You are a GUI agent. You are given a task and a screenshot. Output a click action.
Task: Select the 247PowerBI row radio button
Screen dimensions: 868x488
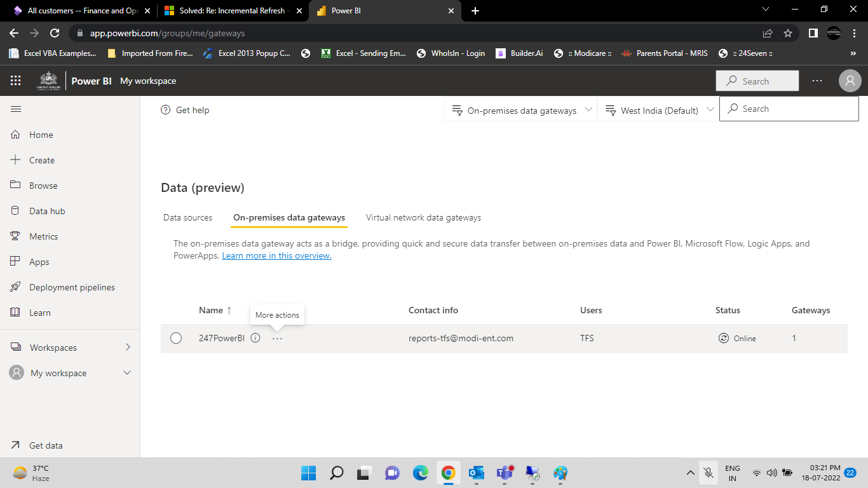coord(176,338)
